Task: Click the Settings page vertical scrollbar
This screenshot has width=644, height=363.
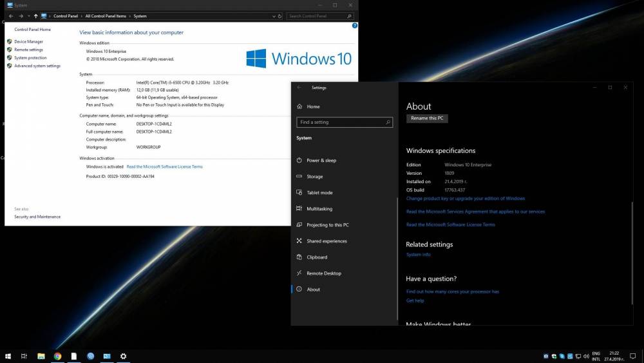Action: click(x=632, y=253)
